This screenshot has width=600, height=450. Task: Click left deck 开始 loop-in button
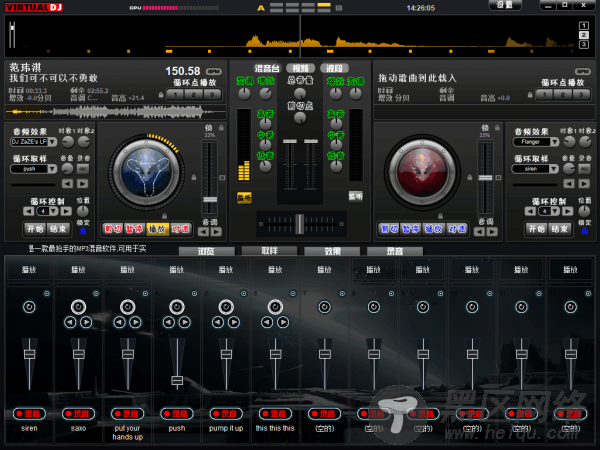coord(35,229)
